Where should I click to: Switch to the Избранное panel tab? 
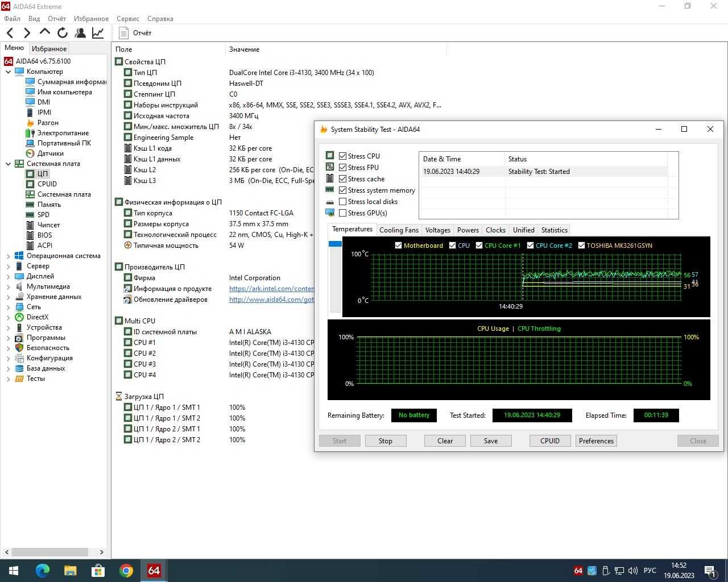[x=49, y=49]
